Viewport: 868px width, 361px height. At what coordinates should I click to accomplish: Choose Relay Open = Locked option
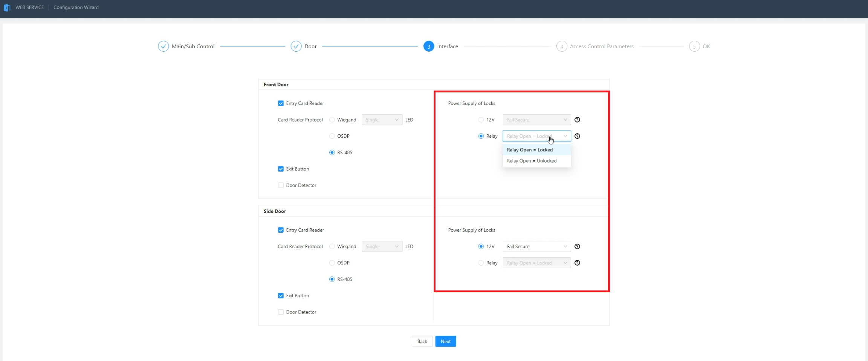tap(530, 150)
